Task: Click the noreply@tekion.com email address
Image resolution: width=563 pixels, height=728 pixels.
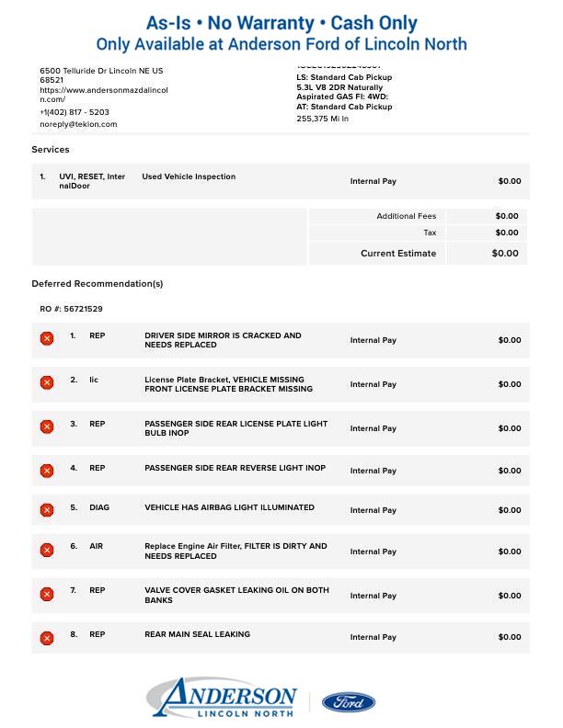Action: tap(78, 124)
